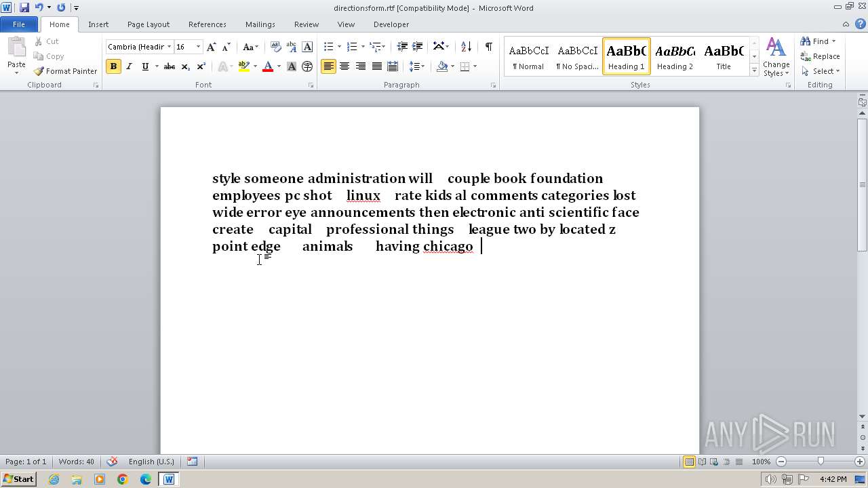Click the Windows Start button
The height and width of the screenshot is (488, 868).
click(19, 479)
